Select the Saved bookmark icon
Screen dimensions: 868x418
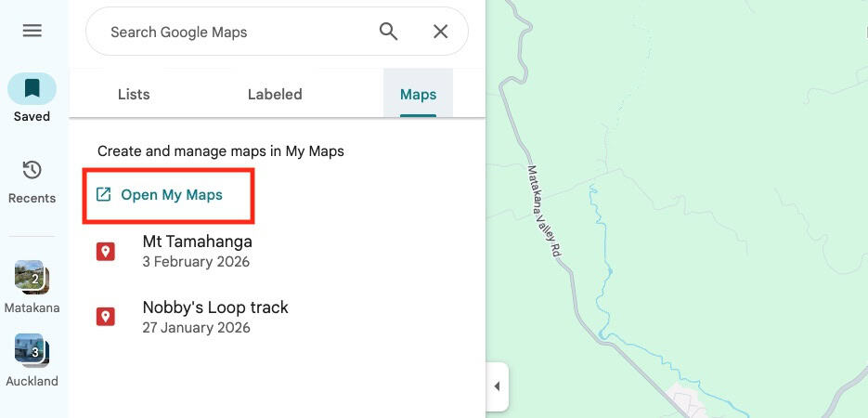[x=32, y=89]
